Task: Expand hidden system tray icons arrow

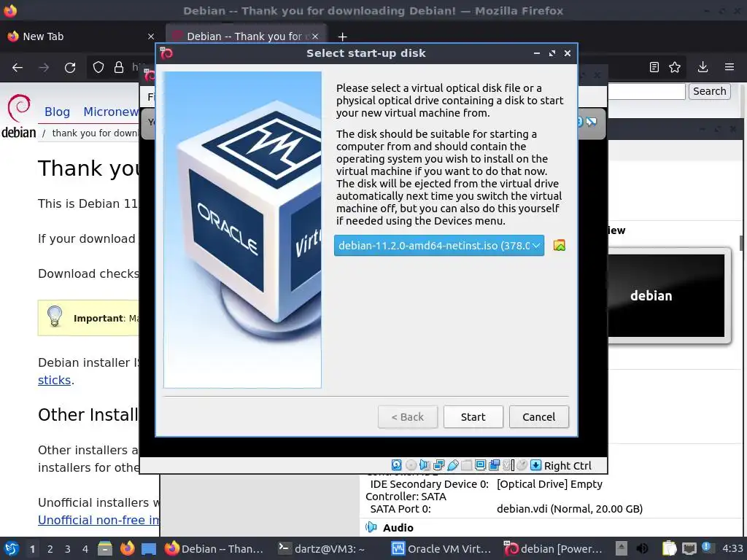Action: pyautogui.click(x=622, y=548)
